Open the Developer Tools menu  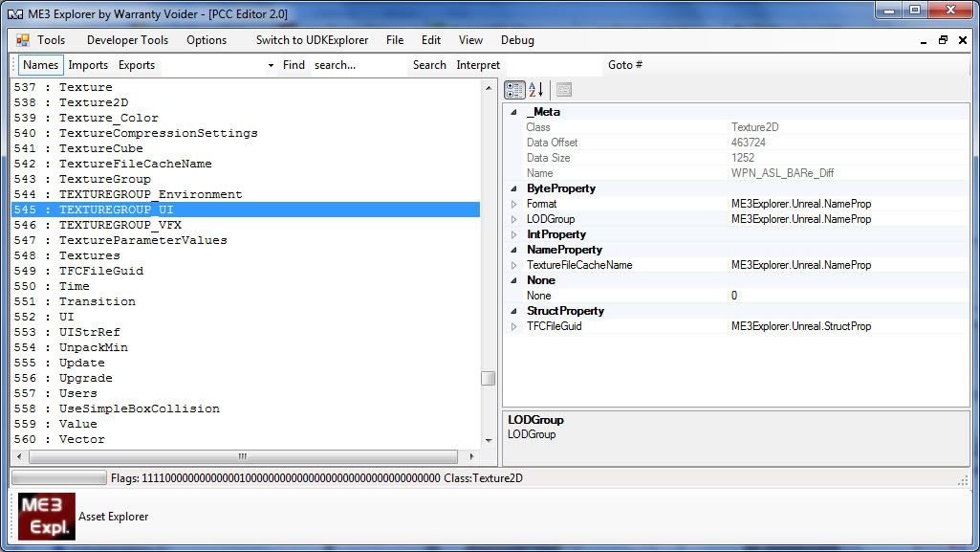click(x=127, y=40)
